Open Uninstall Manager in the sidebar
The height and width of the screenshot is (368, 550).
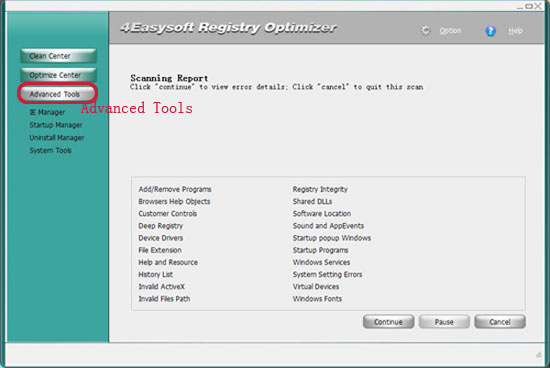tap(57, 138)
